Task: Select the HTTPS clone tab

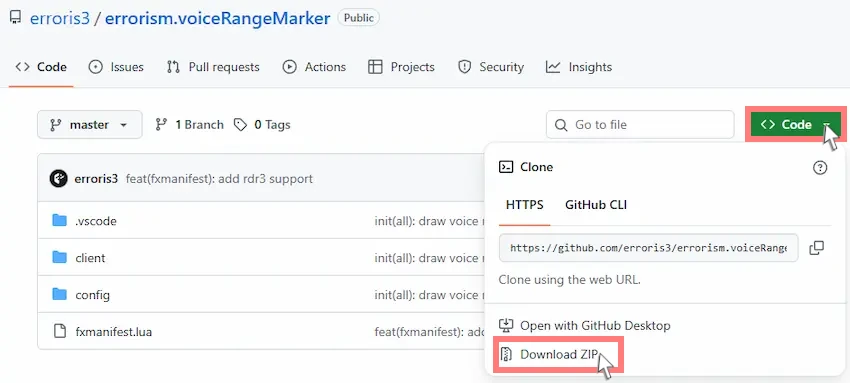Action: [x=525, y=205]
